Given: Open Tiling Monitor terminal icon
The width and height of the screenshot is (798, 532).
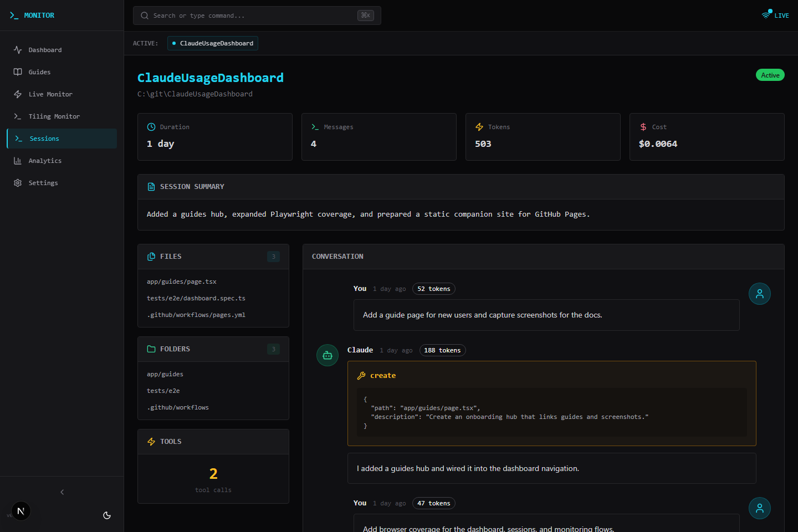Looking at the screenshot, I should [18, 116].
